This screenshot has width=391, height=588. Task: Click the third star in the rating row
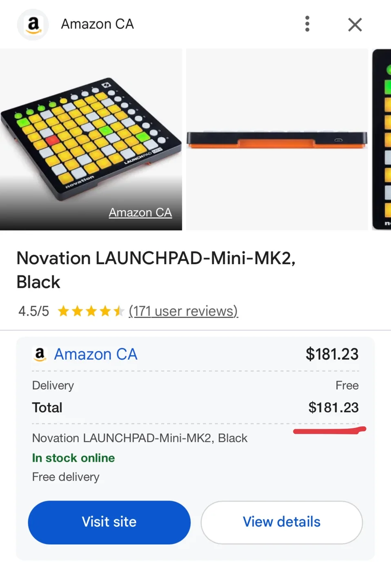pyautogui.click(x=91, y=311)
